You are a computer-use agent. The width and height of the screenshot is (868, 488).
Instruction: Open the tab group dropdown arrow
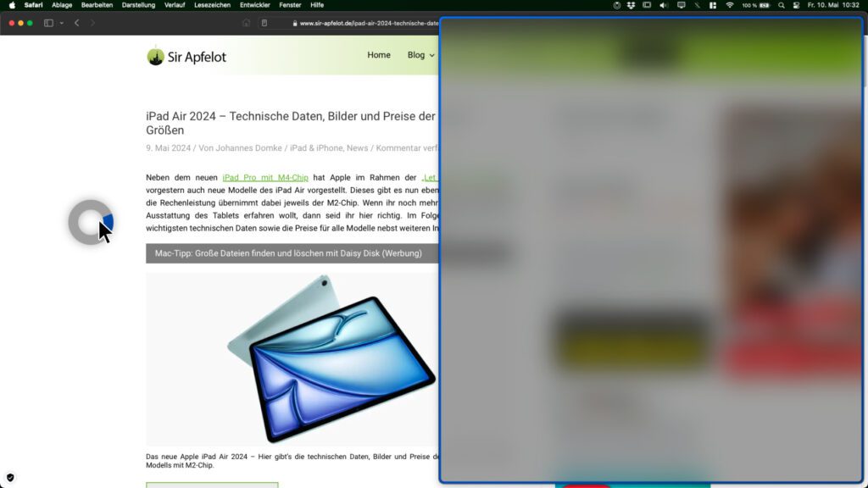click(x=61, y=23)
